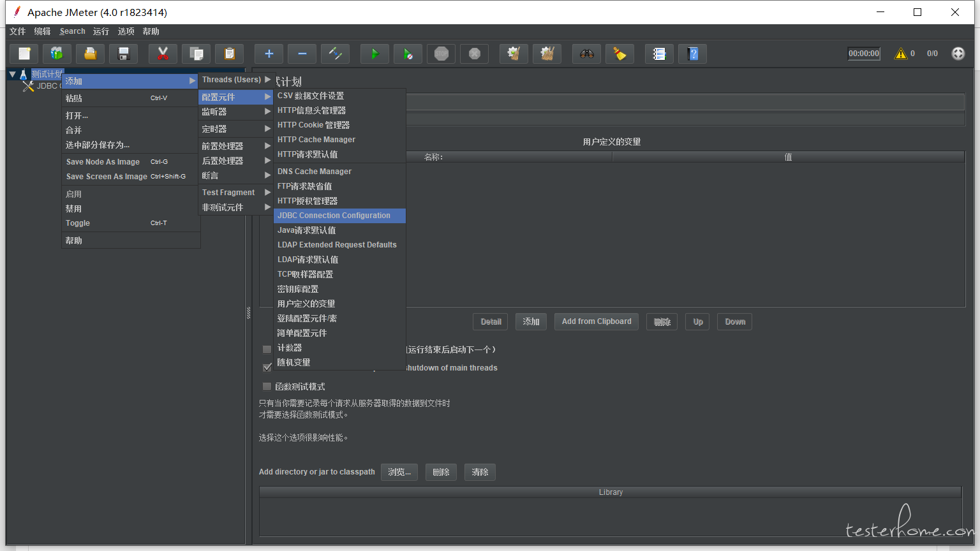Expand the assertions (断言) submenu
The image size is (980, 551).
click(x=236, y=175)
